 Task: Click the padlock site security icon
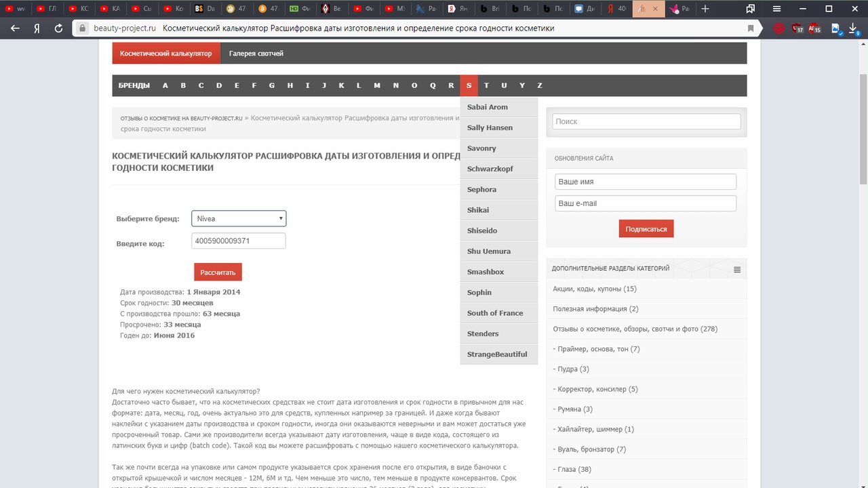coord(82,28)
